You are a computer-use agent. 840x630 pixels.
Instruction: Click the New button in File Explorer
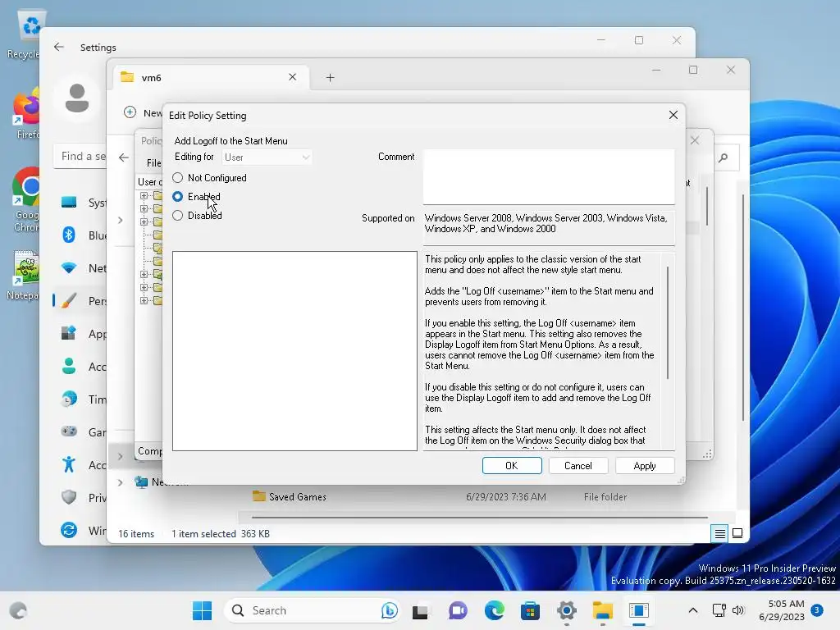tap(143, 112)
